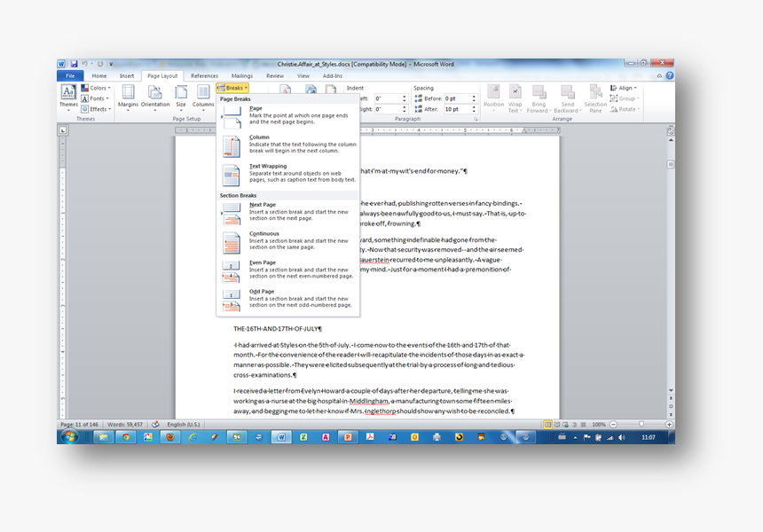Switch to the View tab
The width and height of the screenshot is (763, 532).
pyautogui.click(x=303, y=76)
